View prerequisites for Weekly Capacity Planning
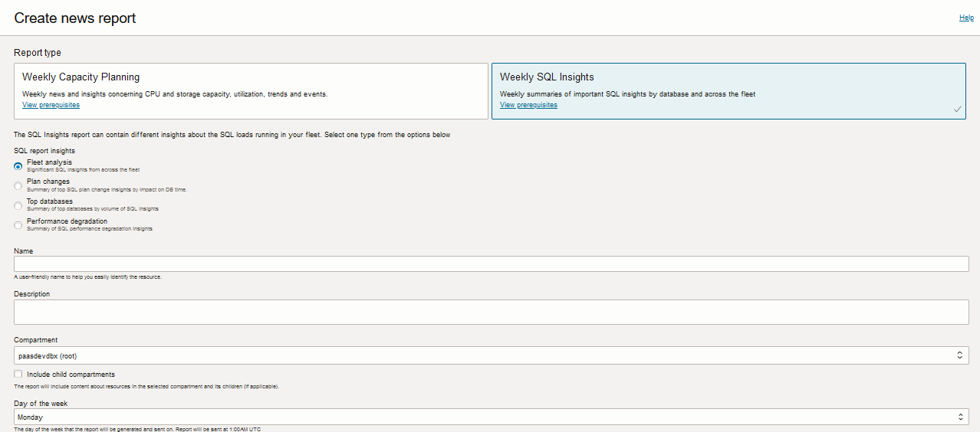The height and width of the screenshot is (432, 980). click(51, 105)
